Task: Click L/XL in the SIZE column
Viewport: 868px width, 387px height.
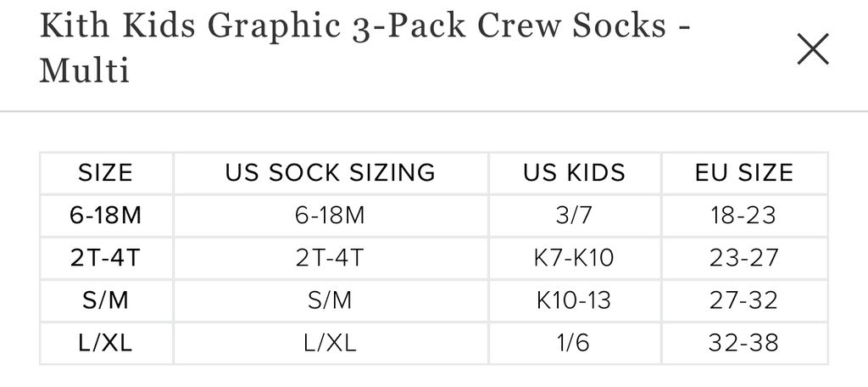Action: (x=106, y=343)
